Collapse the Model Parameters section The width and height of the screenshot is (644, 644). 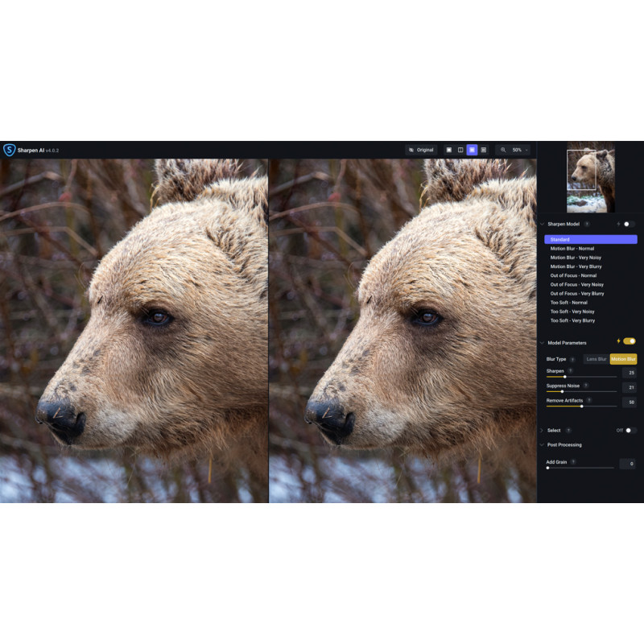[542, 343]
